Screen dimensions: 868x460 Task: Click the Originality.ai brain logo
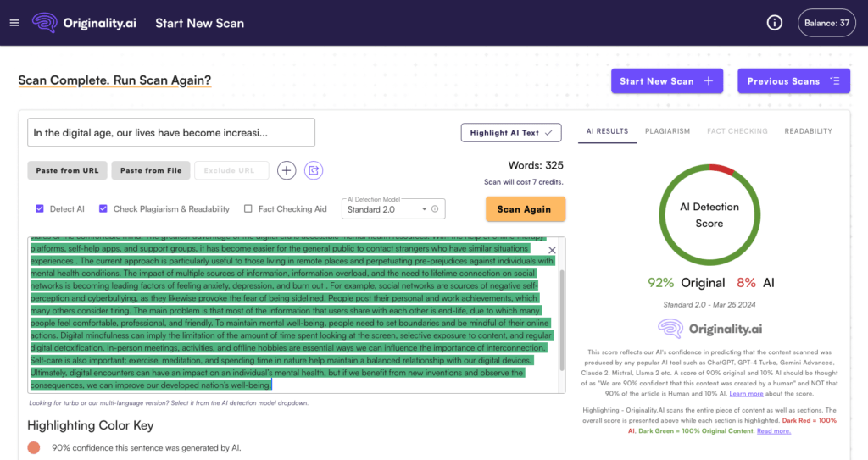[x=44, y=23]
